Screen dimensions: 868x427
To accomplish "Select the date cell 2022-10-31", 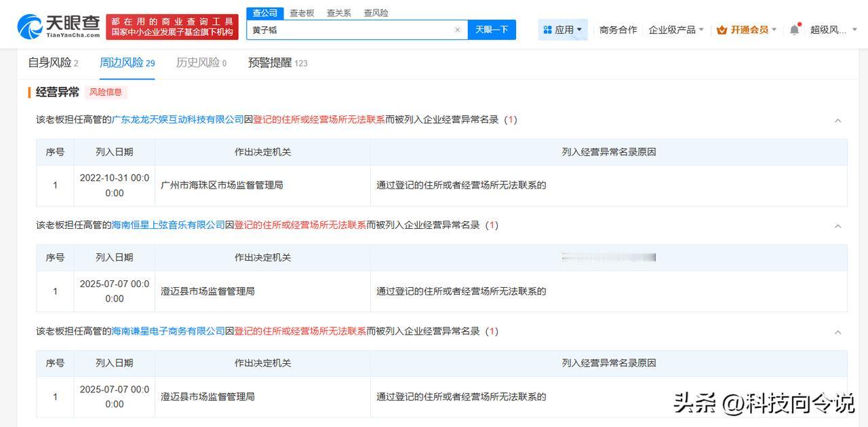I will pos(115,185).
